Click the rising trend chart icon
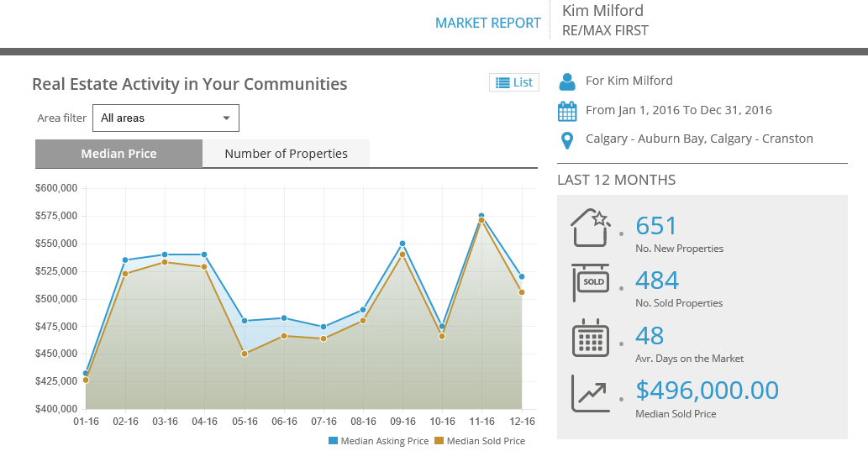The height and width of the screenshot is (451, 868). (590, 392)
